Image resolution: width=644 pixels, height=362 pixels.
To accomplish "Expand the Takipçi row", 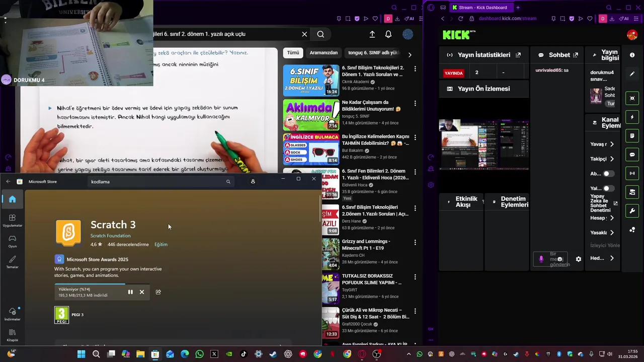I will pyautogui.click(x=602, y=159).
